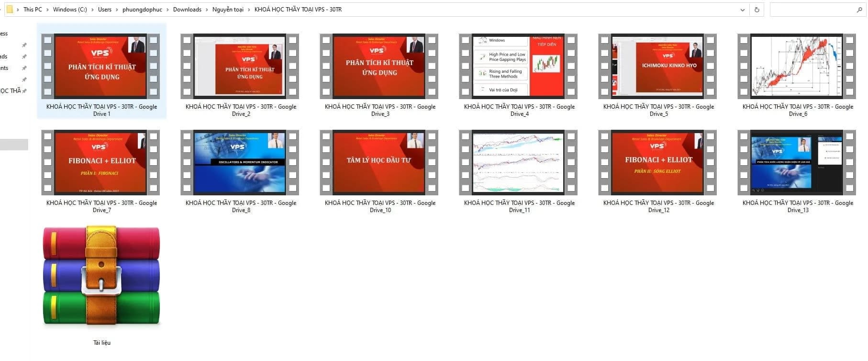The height and width of the screenshot is (361, 868).
Task: Expand chevron after 'phuongdophuc' breadcrumb
Action: point(168,10)
